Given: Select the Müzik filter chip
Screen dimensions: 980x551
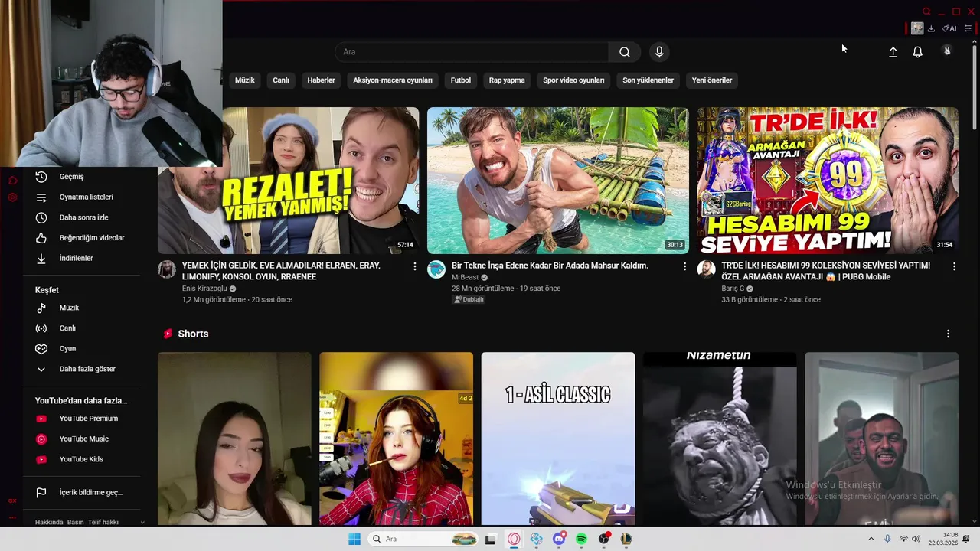Looking at the screenshot, I should point(245,80).
